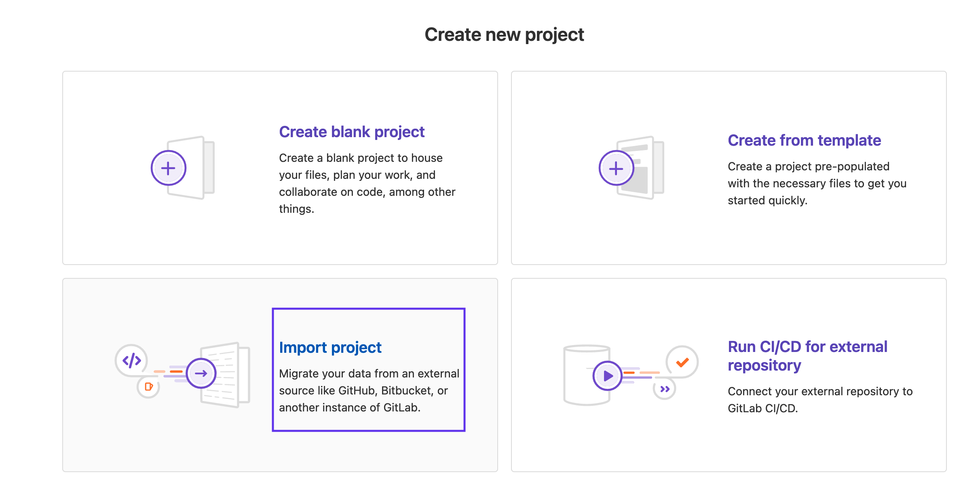
Task: Open the Create from template link
Action: click(804, 140)
